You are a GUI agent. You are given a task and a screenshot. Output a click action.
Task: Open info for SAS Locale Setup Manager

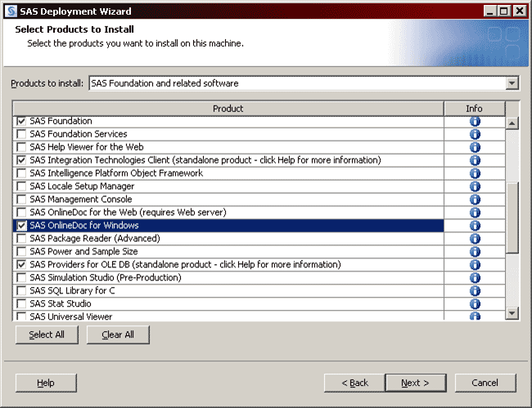[x=475, y=186]
